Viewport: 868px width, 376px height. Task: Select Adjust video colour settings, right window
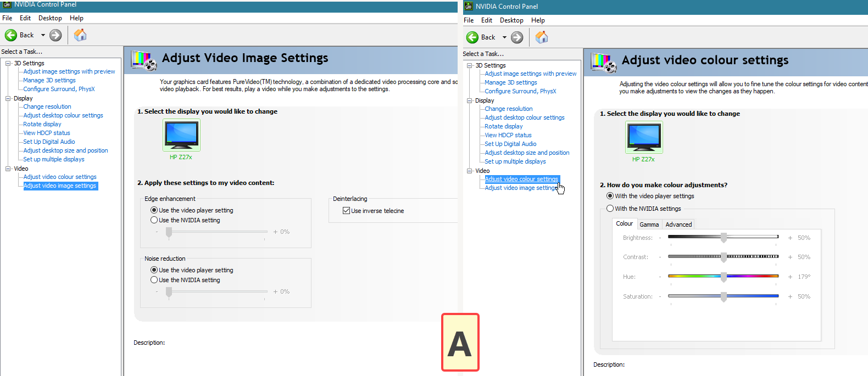521,179
